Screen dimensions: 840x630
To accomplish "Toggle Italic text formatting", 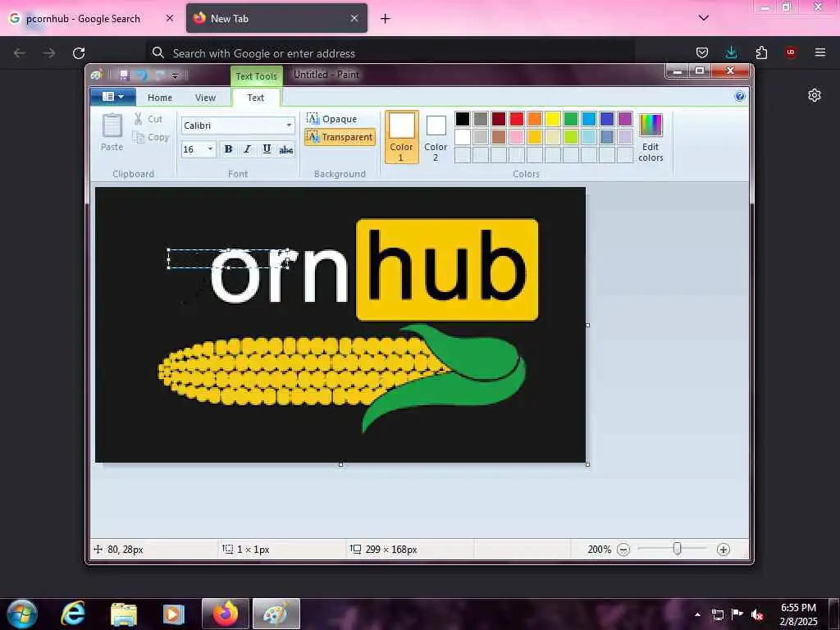I will click(x=247, y=149).
